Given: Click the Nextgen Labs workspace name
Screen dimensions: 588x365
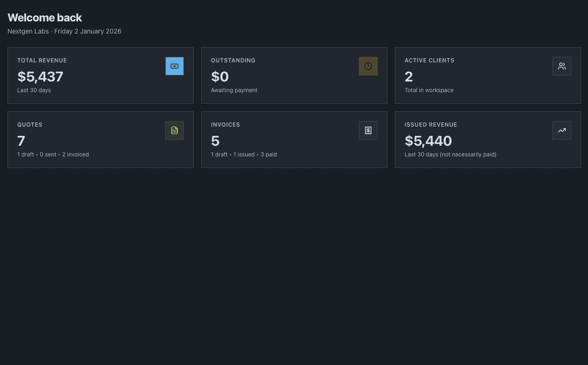Looking at the screenshot, I should click(28, 31).
